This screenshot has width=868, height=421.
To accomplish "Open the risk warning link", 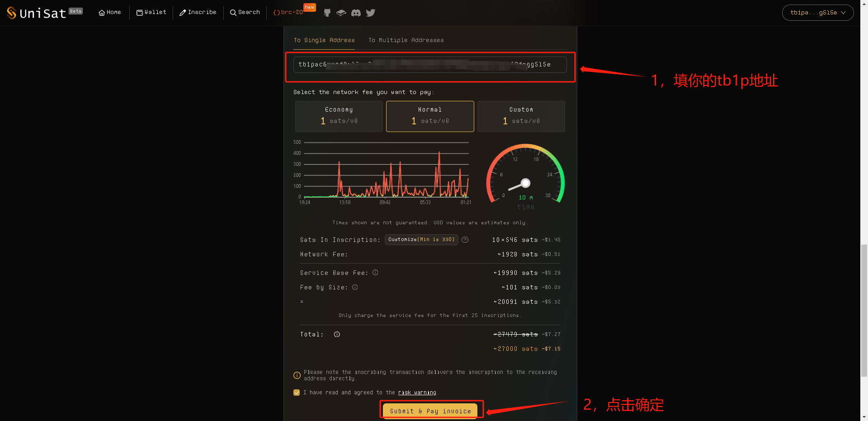I will pyautogui.click(x=417, y=393).
